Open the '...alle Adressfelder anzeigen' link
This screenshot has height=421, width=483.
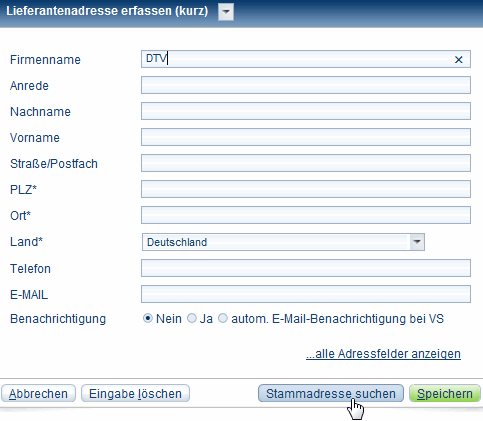383,354
